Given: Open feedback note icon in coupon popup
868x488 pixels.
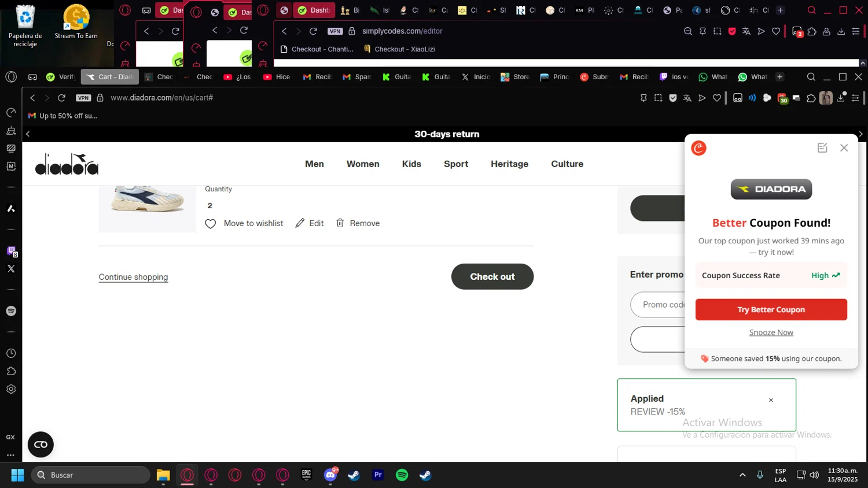Looking at the screenshot, I should 822,148.
